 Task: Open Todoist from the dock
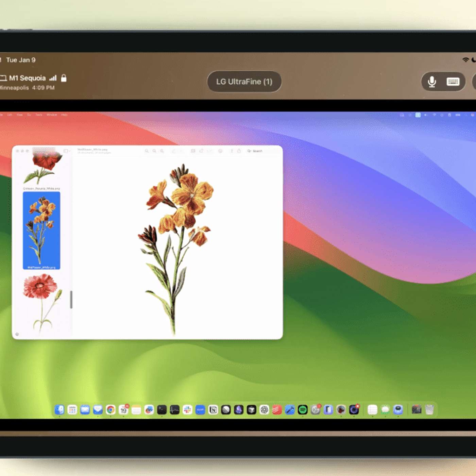(x=277, y=410)
